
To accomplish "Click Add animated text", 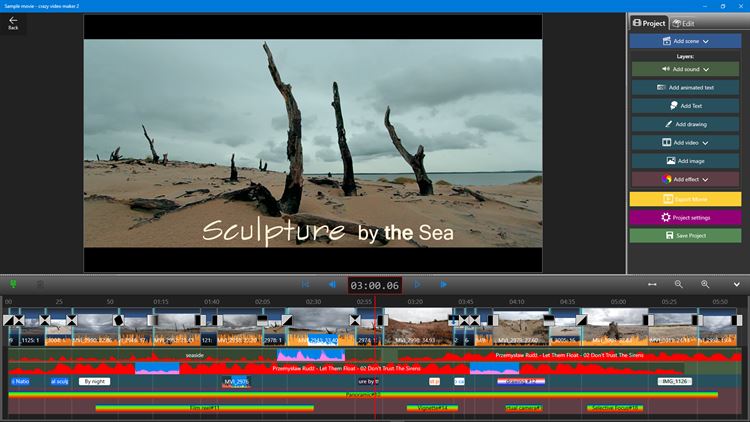I will tap(685, 88).
